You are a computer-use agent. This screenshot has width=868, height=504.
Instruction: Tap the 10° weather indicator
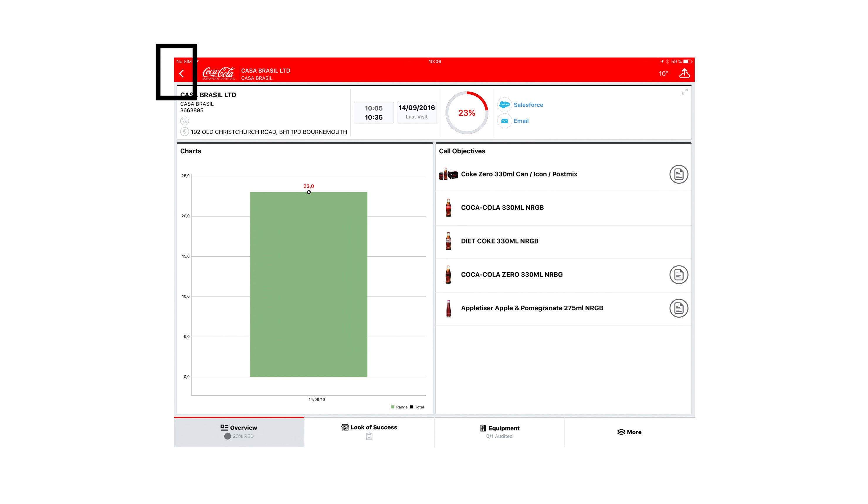tap(663, 74)
